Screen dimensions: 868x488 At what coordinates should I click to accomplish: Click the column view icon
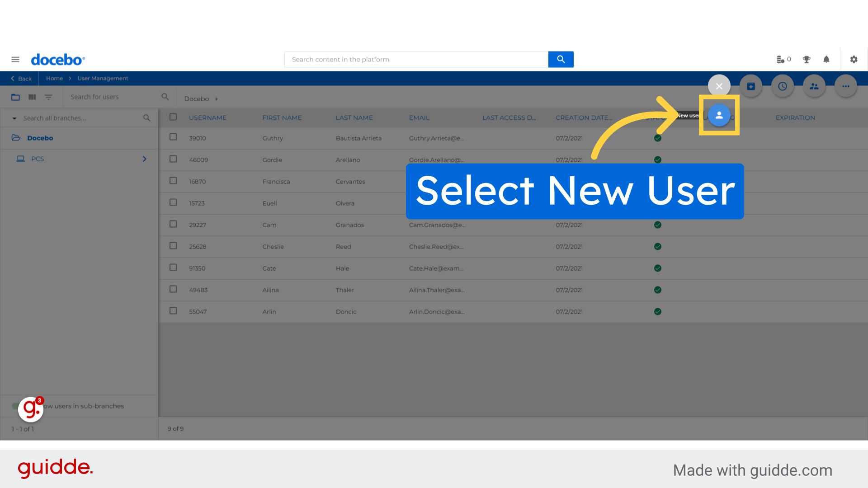pos(32,97)
